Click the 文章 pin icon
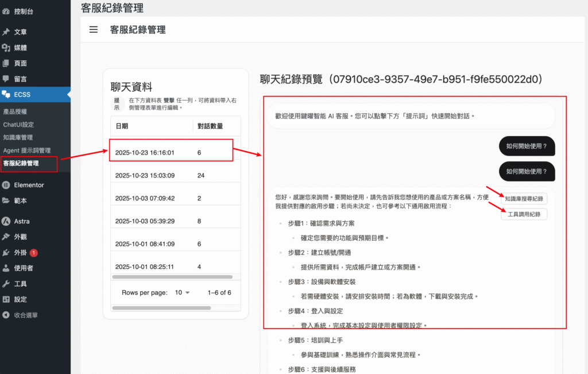This screenshot has height=374, width=588. 6,32
